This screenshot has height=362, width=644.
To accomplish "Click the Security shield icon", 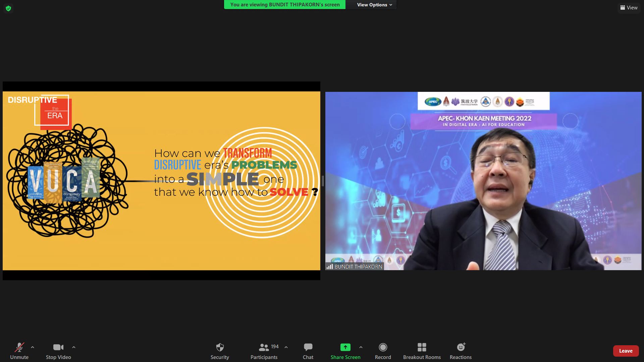I will click(x=220, y=347).
